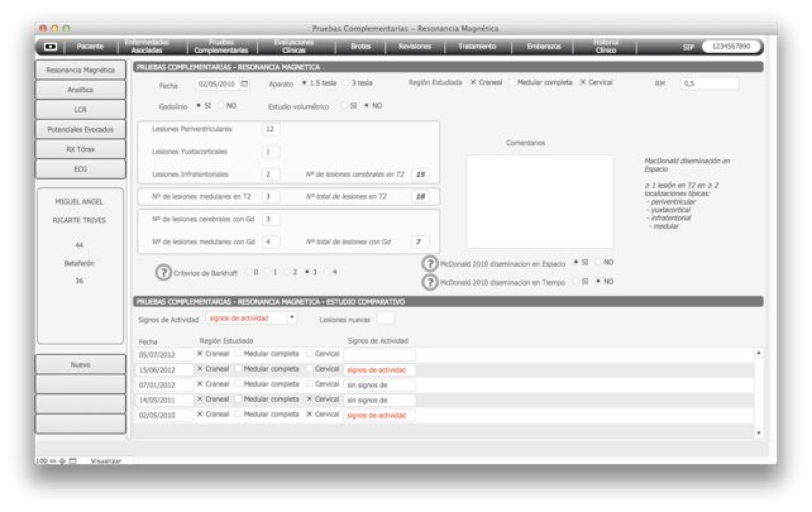Click the Nuevo button
Screen dimensions: 812x512
pyautogui.click(x=80, y=365)
